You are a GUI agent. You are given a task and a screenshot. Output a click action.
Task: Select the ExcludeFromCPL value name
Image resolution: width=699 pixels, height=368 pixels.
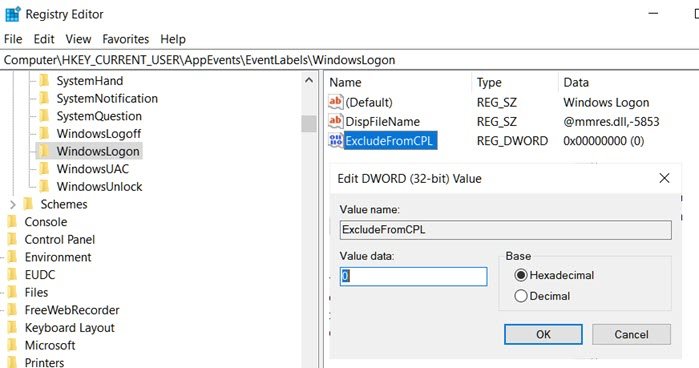389,141
